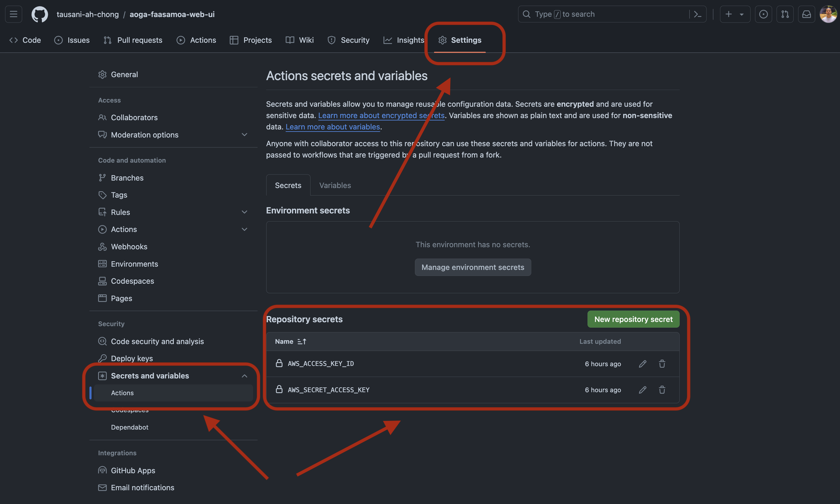
Task: Open the create new plus dropdown
Action: point(735,14)
